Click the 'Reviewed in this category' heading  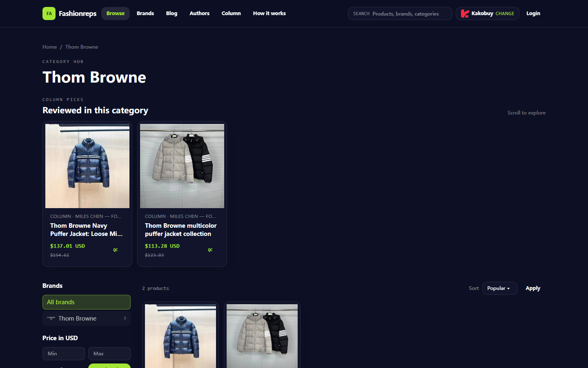tap(95, 110)
